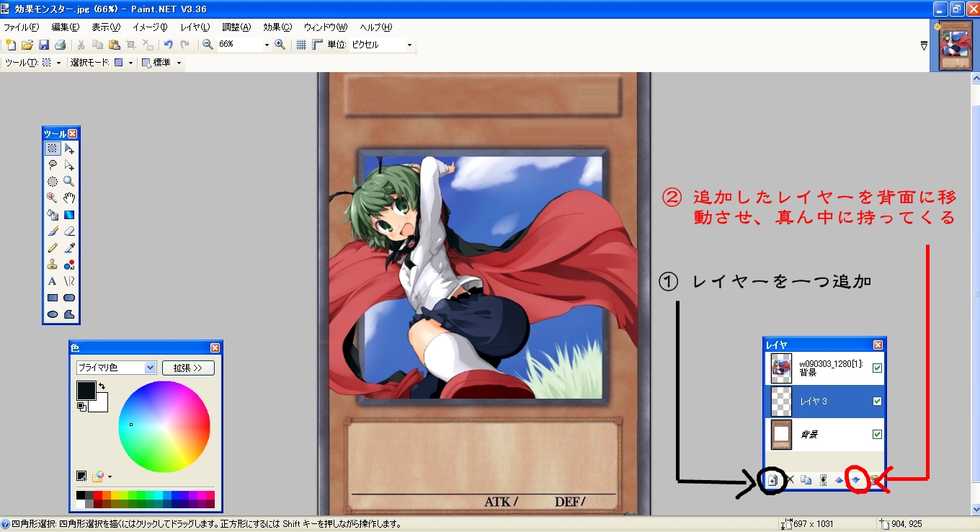
Task: Click the 拡張 >> button in the Colors panel
Action: pos(188,368)
